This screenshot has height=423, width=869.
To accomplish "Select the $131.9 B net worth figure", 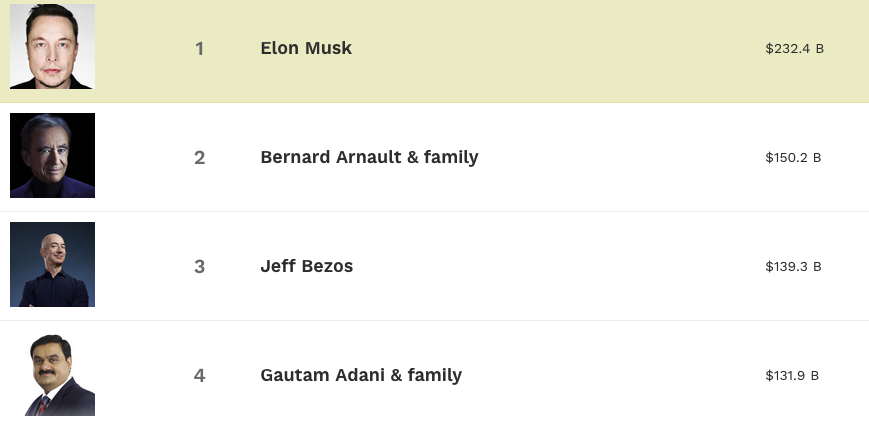I will point(792,375).
